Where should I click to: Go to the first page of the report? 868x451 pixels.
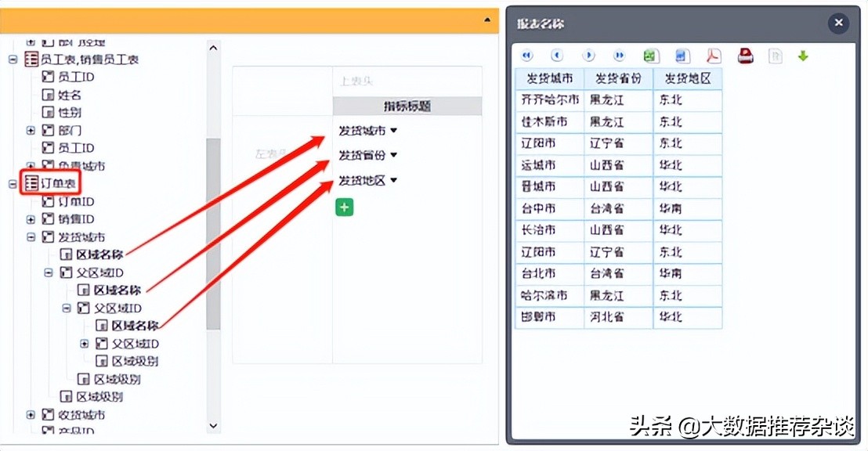[x=526, y=55]
